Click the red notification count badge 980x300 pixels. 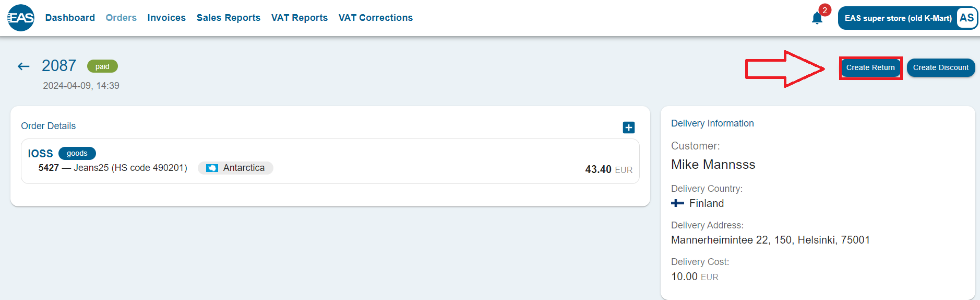824,10
